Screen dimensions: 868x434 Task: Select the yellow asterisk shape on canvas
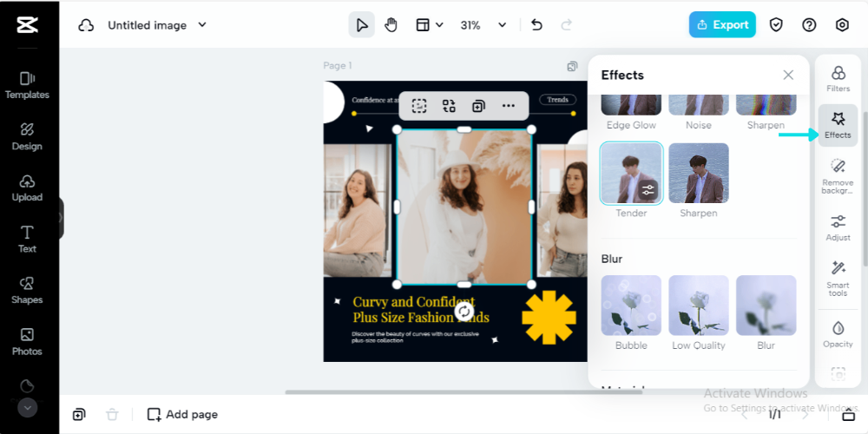click(549, 317)
